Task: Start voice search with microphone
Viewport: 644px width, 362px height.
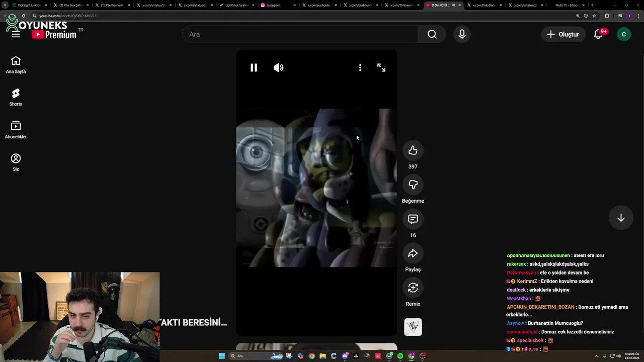Action: click(x=462, y=34)
